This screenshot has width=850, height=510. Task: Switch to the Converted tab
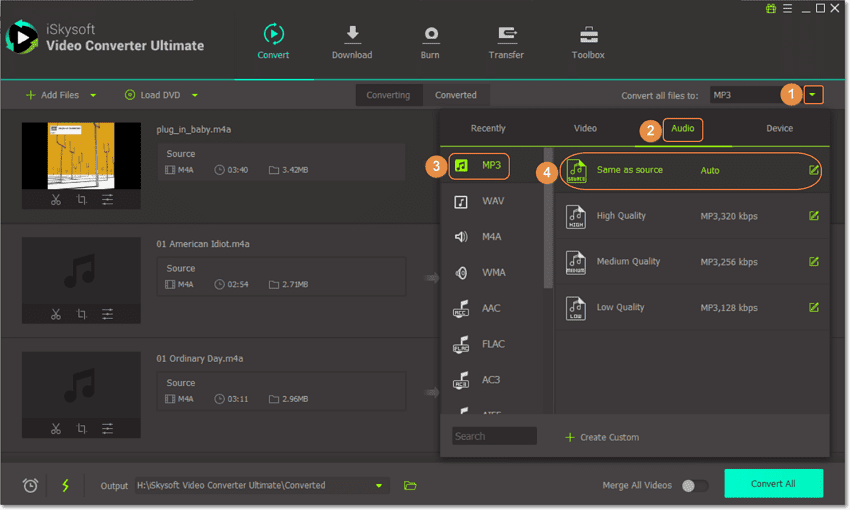pyautogui.click(x=455, y=95)
